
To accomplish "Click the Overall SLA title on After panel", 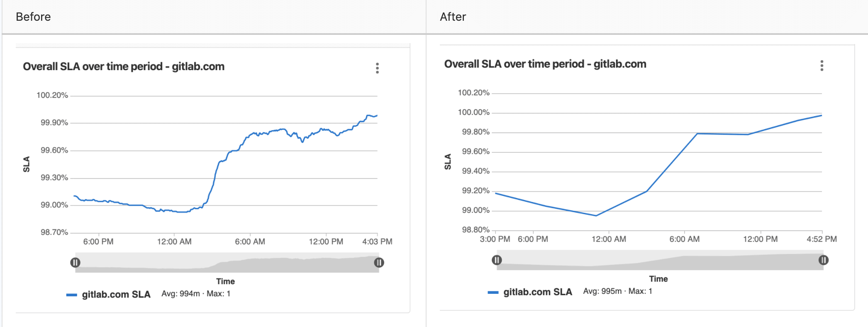I will coord(546,64).
